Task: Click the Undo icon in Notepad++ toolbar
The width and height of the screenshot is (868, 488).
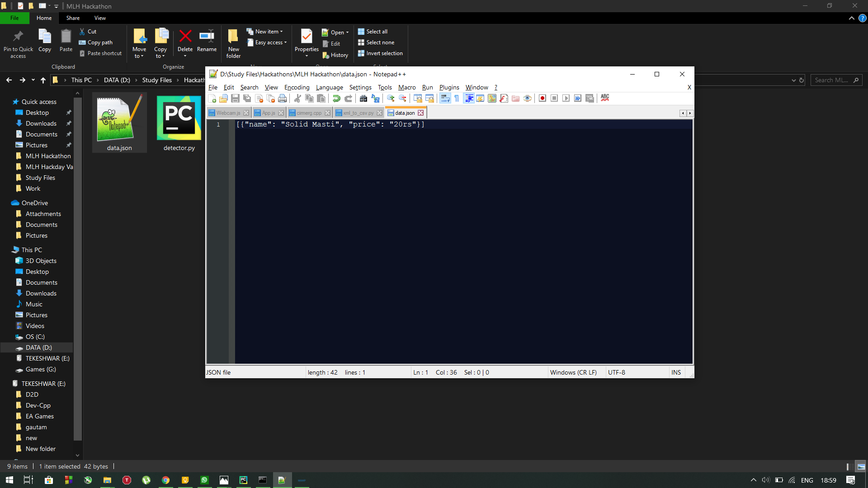Action: (336, 99)
